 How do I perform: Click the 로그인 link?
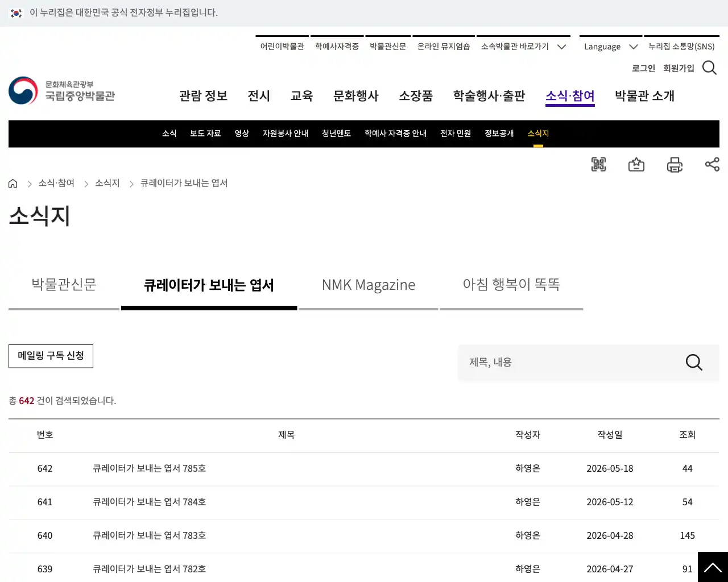[x=643, y=68]
